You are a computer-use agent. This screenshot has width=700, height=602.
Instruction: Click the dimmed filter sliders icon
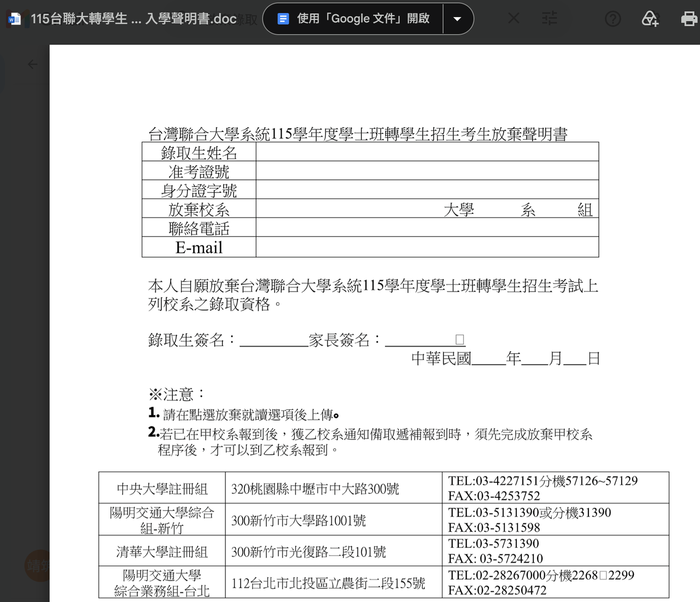(550, 19)
